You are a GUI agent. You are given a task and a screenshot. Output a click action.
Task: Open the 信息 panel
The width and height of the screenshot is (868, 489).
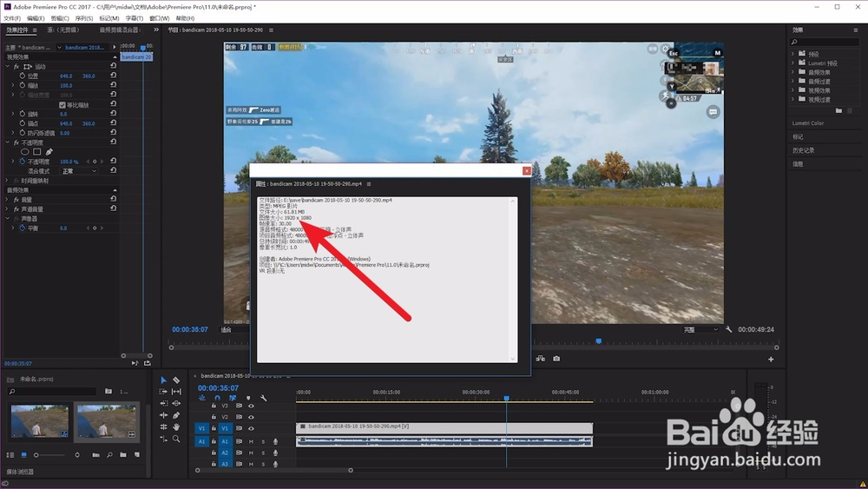(x=798, y=164)
